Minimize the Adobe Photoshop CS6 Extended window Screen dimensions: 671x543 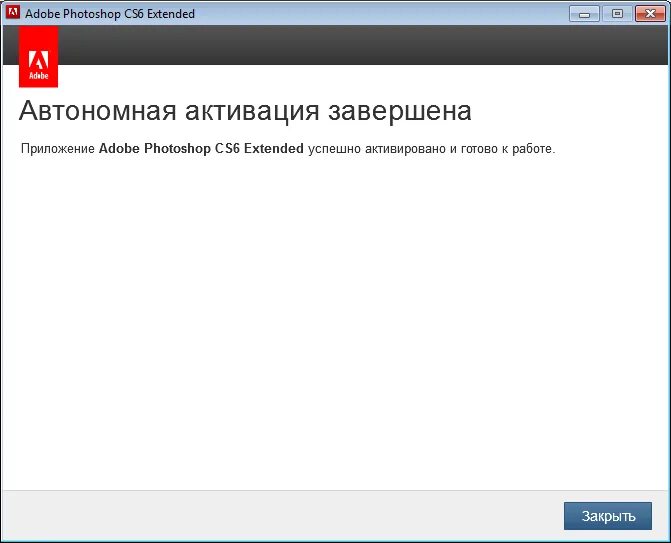tap(584, 14)
